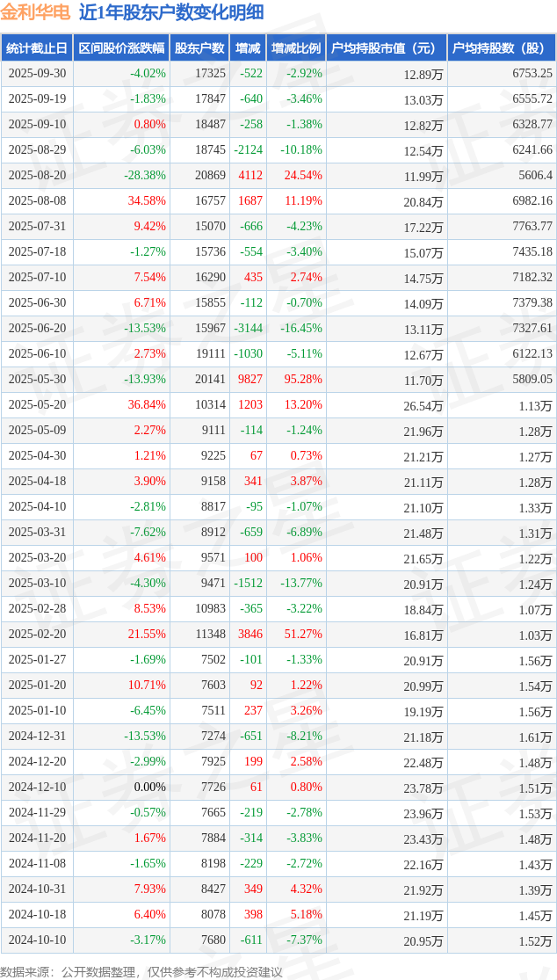This screenshot has height=980, width=557.
Task: Select the 2025-09-30 date cell
Action: pos(36,74)
